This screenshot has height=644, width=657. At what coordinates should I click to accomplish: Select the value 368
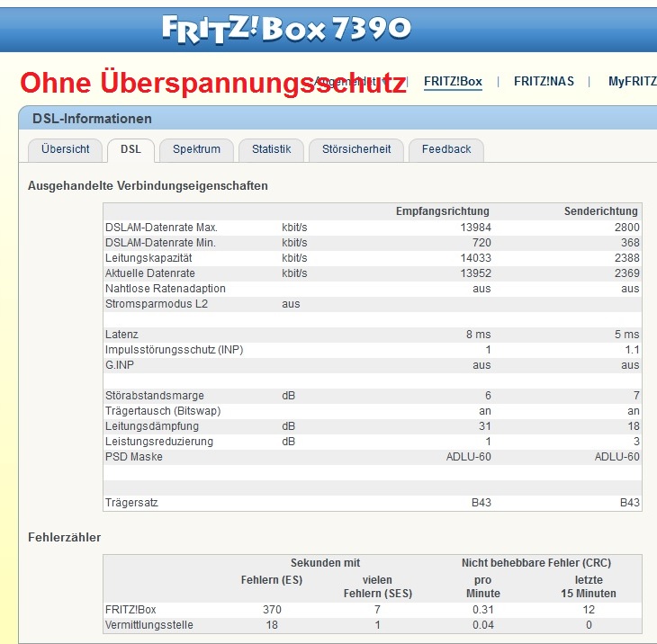(x=630, y=243)
